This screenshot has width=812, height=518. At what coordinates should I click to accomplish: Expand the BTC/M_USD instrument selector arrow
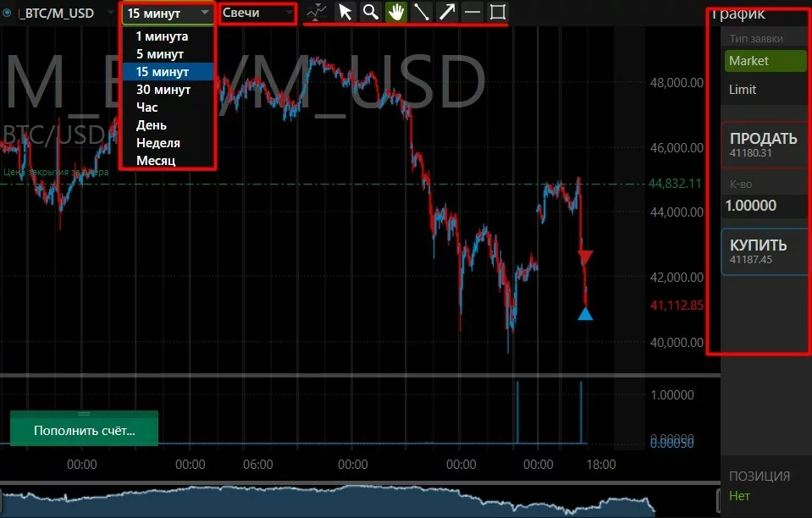pyautogui.click(x=111, y=14)
